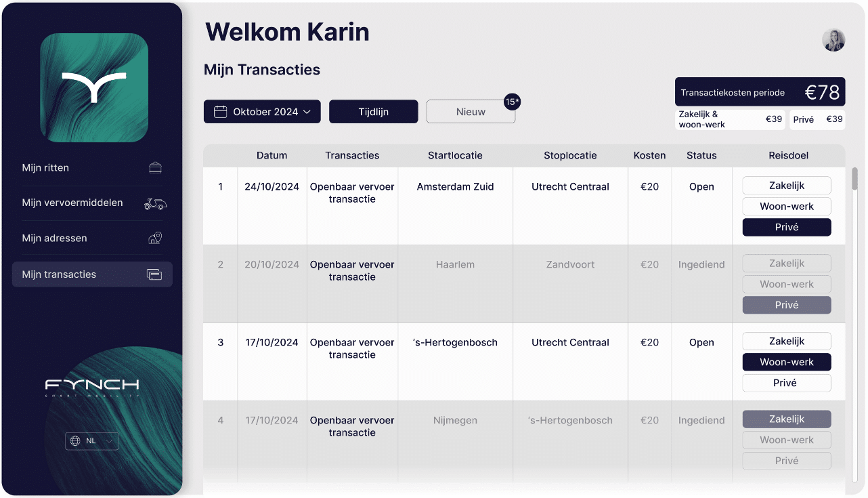
Task: Click the calendar icon in the month selector
Action: 220,112
